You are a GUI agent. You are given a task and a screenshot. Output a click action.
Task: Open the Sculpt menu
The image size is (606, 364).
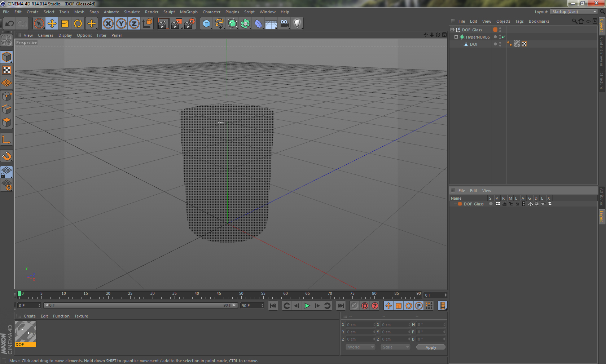click(169, 12)
